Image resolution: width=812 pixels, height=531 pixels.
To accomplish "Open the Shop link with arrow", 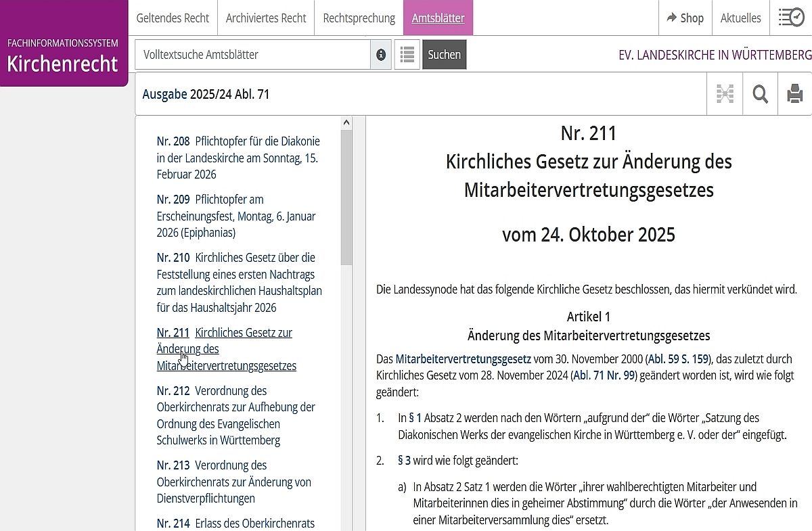I will click(685, 18).
